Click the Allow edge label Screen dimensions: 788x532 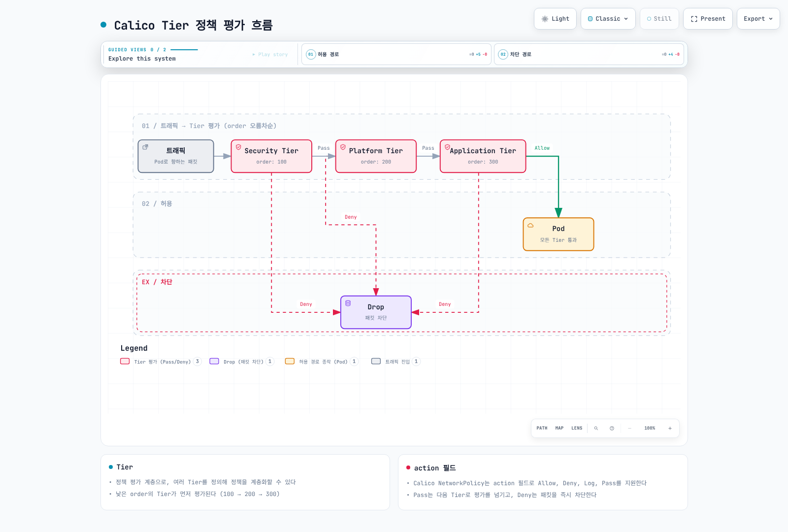(542, 148)
